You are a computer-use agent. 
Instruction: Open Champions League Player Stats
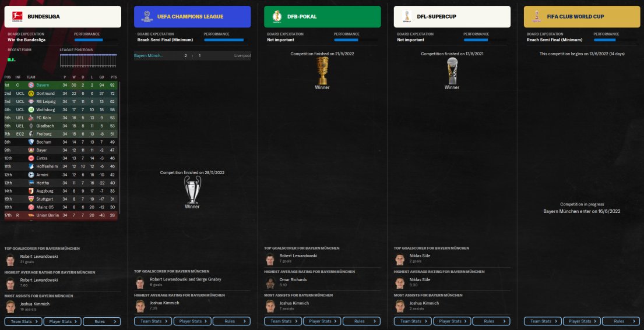192,321
